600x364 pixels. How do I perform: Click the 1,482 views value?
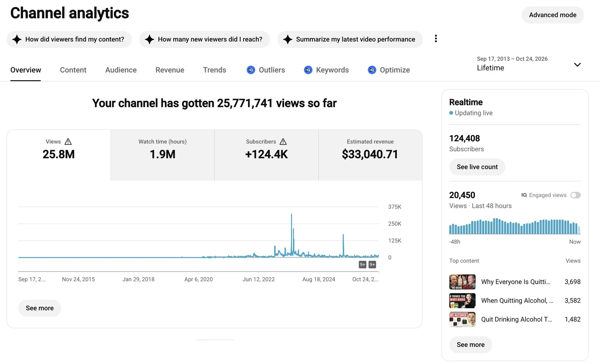pos(572,319)
